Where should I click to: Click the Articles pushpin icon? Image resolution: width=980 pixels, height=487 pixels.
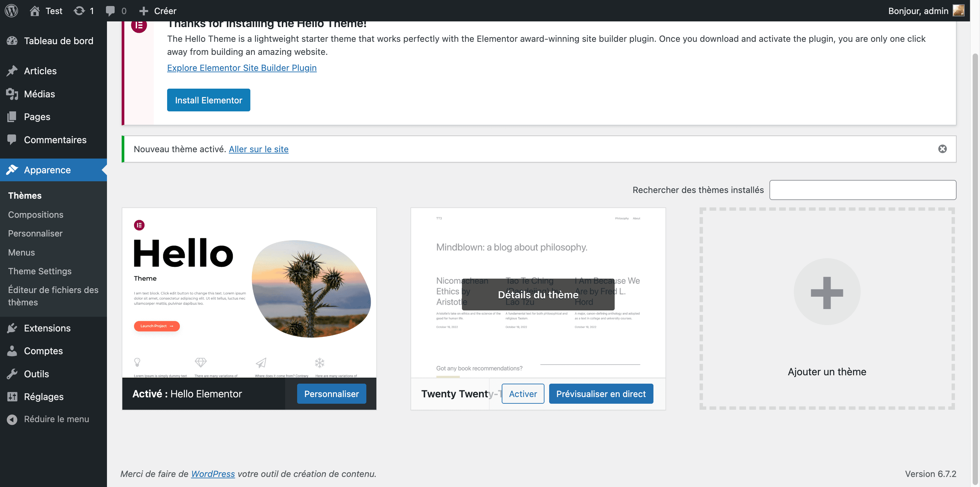pos(12,71)
